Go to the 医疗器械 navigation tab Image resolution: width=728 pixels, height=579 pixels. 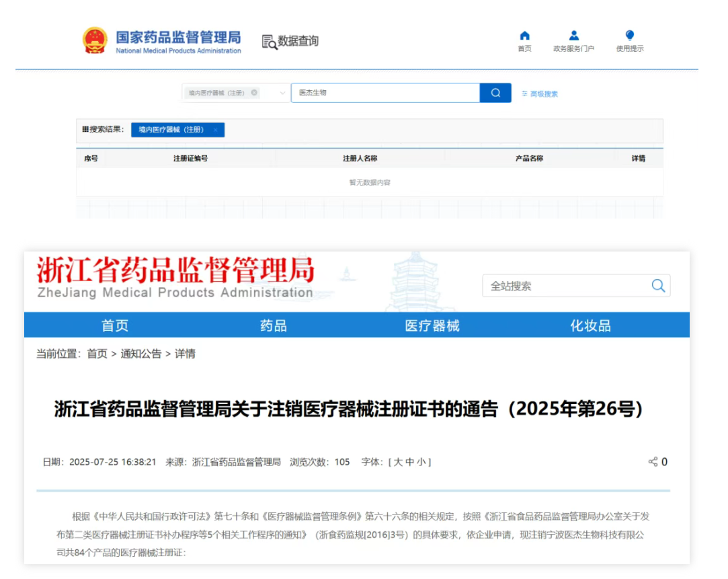coord(432,326)
